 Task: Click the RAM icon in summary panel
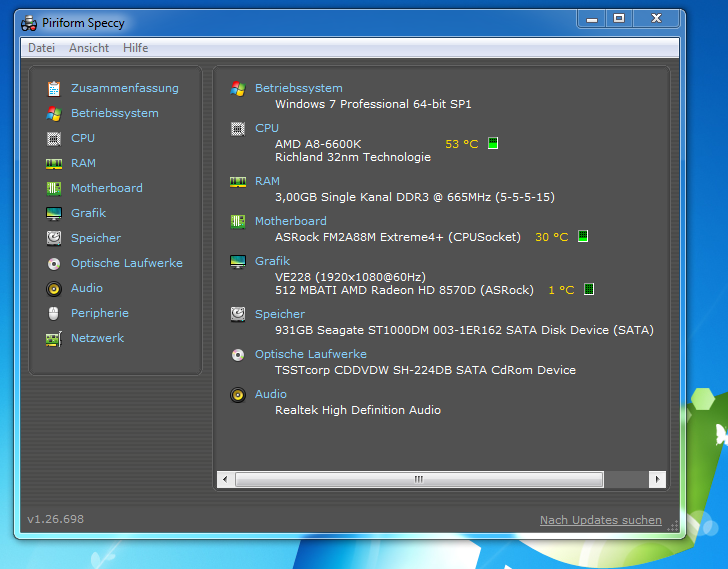[238, 181]
